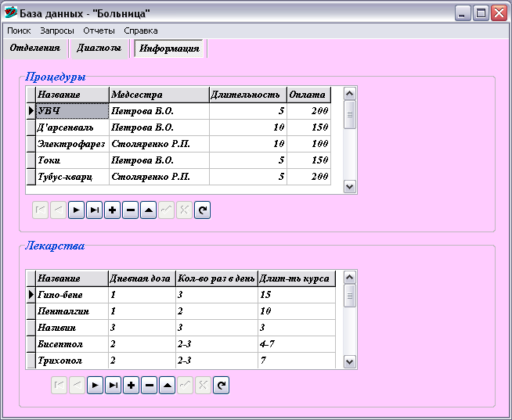Screen dimensions: 512x420
Task: Click the application icon in title bar
Action: [11, 13]
